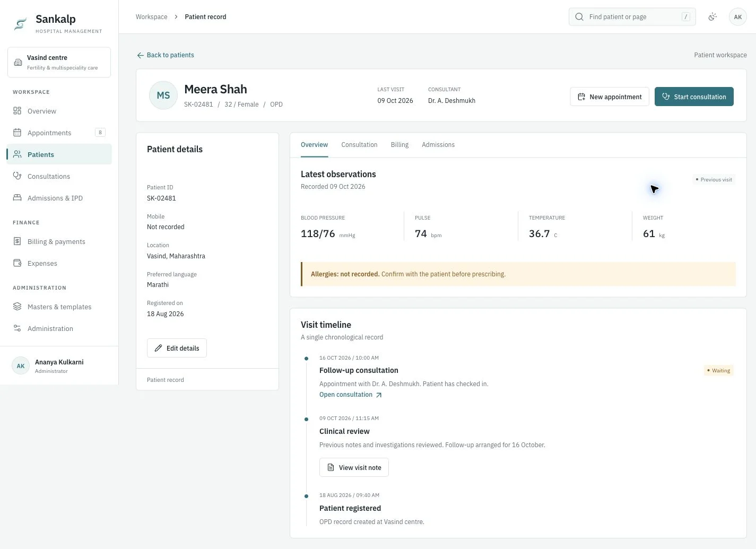
Task: Click Start consultation button
Action: [694, 97]
